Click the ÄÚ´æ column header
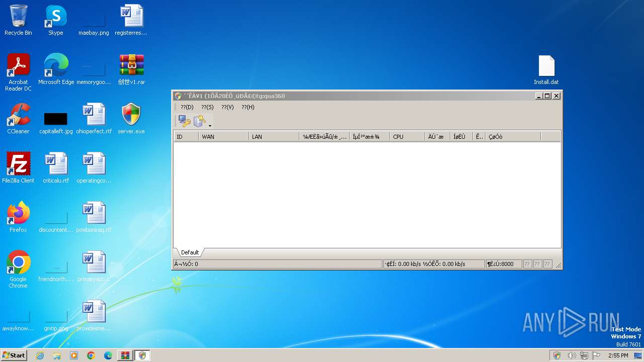 coord(437,137)
